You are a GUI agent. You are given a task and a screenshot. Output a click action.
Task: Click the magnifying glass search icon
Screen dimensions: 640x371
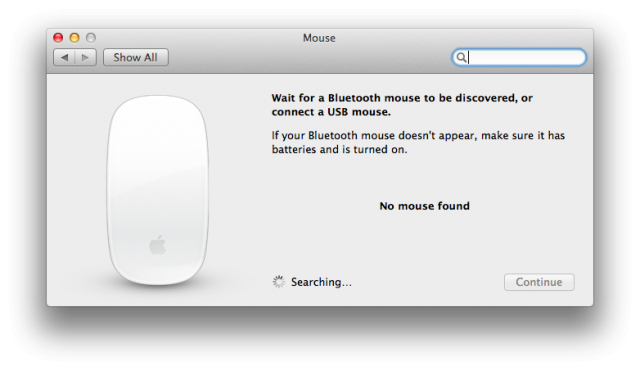point(461,57)
